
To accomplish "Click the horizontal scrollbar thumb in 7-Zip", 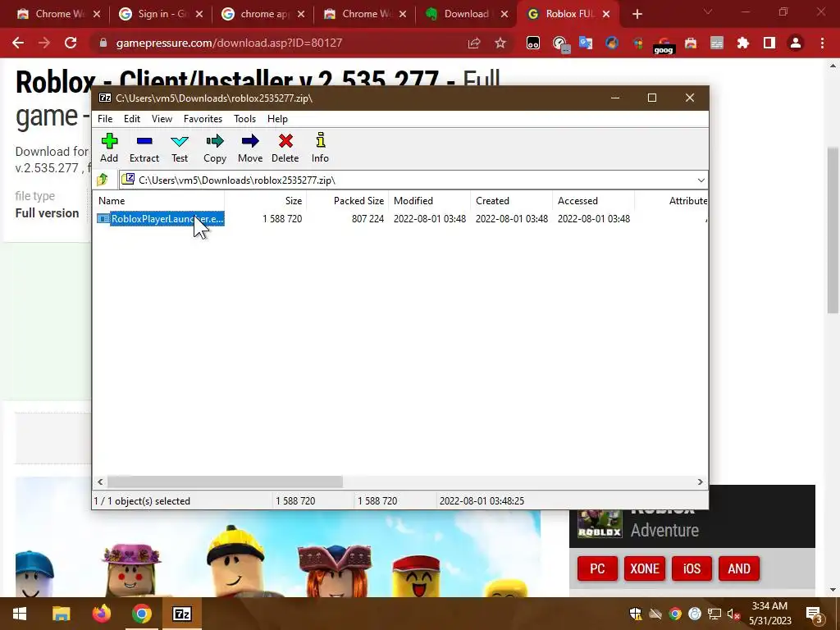I will [x=225, y=482].
